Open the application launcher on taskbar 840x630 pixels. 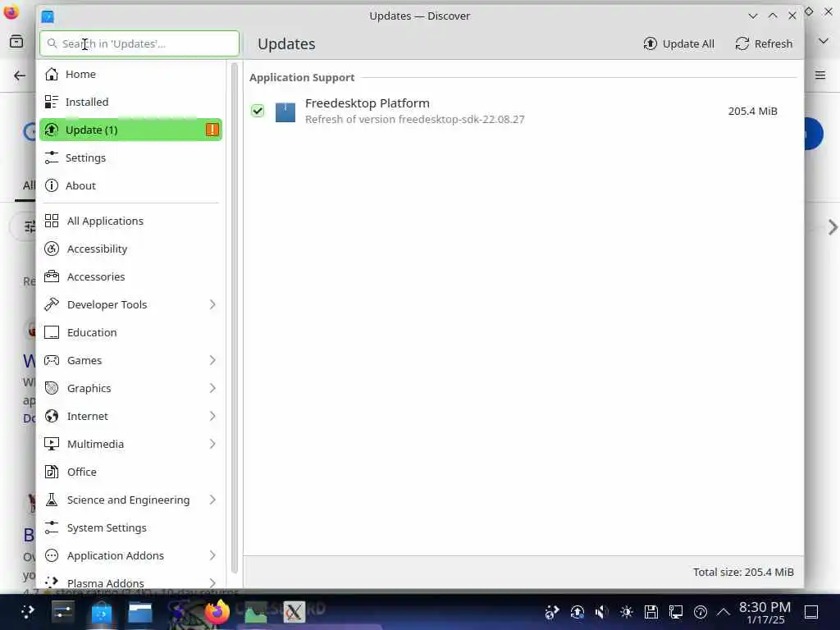coord(27,611)
